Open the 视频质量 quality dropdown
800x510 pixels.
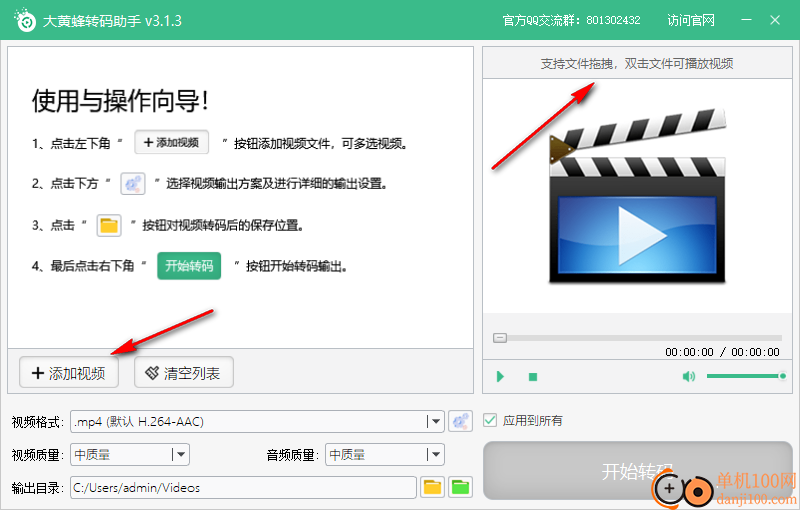coord(180,455)
